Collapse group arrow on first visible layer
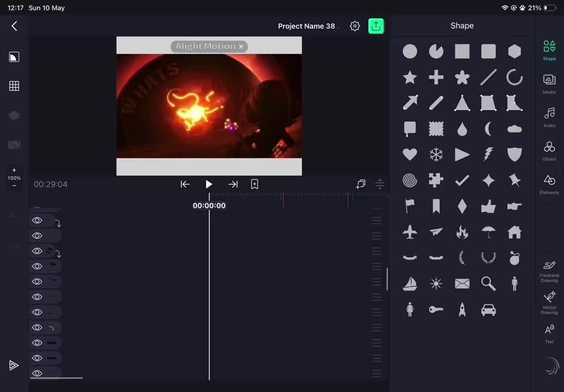This screenshot has width=564, height=392. tap(58, 223)
